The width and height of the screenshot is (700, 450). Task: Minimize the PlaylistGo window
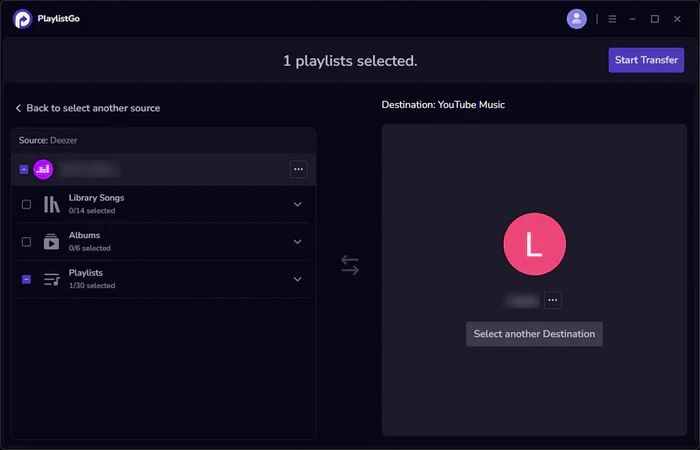(x=632, y=19)
